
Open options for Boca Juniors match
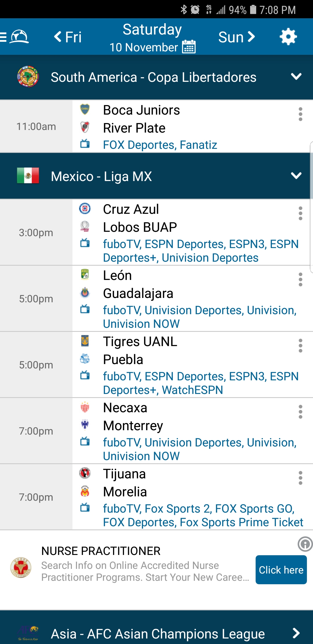(x=300, y=114)
